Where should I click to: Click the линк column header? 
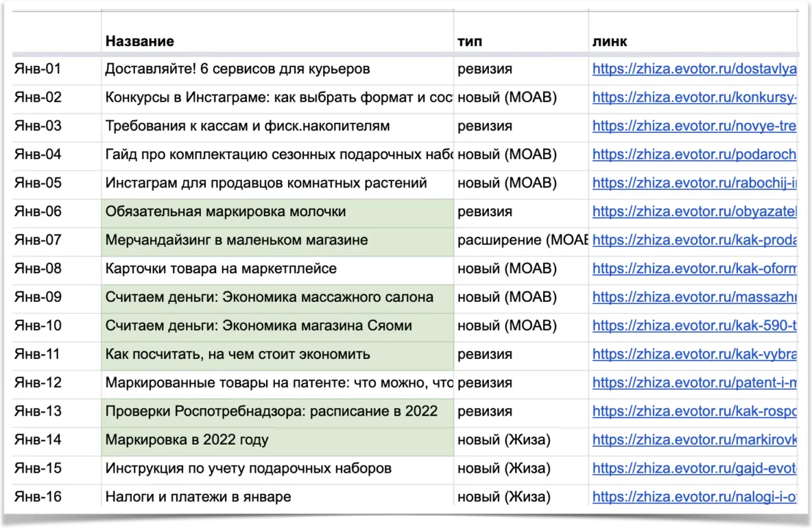click(610, 41)
